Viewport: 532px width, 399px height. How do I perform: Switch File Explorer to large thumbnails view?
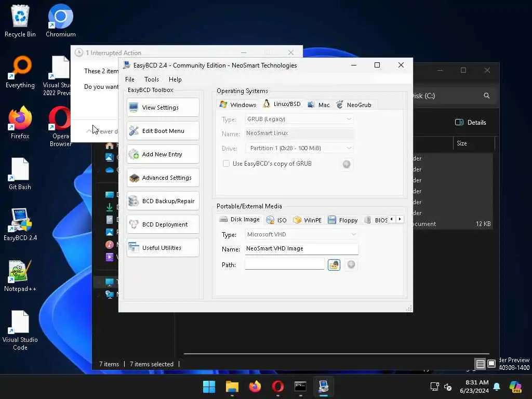491,364
